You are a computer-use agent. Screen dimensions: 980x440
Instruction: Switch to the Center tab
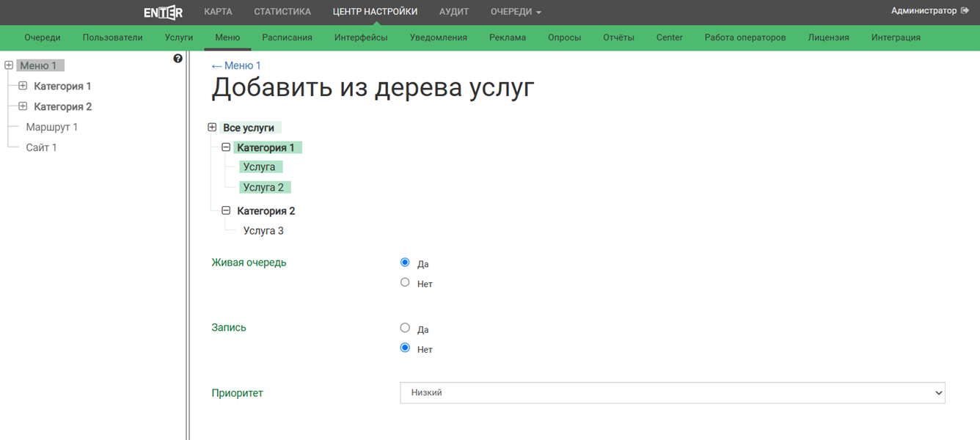[670, 37]
